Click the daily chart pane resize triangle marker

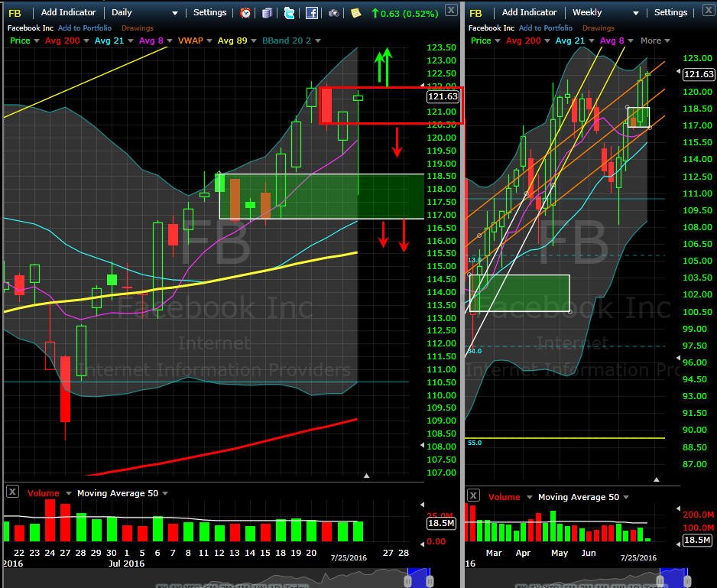pyautogui.click(x=366, y=476)
